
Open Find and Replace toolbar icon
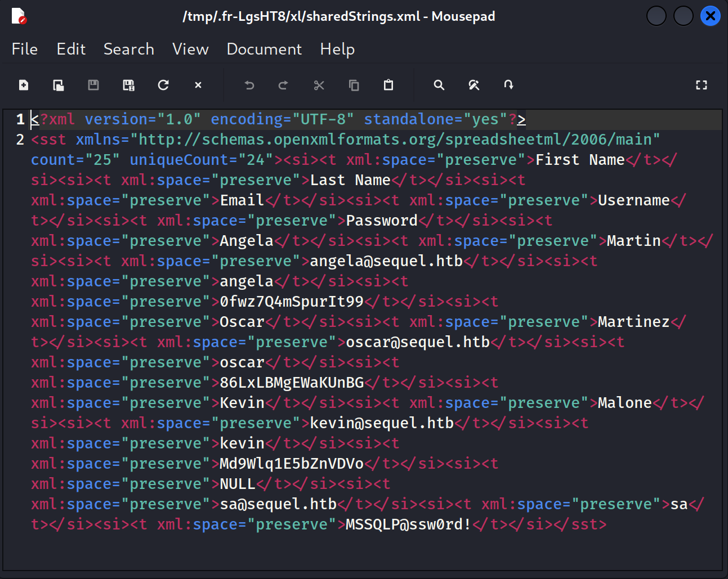[x=474, y=85]
